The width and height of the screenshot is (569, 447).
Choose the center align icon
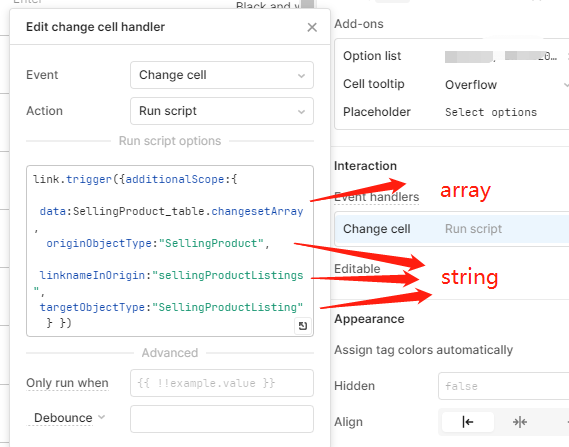pyautogui.click(x=520, y=422)
